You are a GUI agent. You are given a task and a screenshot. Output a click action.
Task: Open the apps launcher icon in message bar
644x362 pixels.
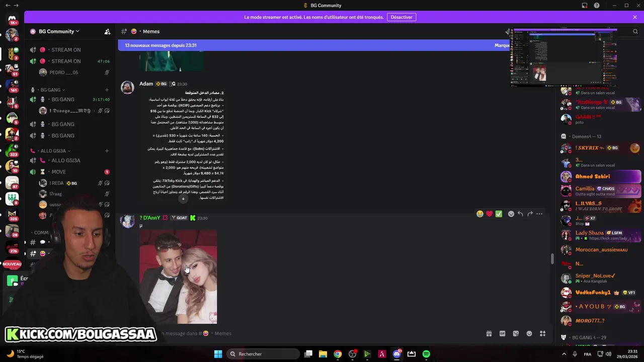(x=542, y=333)
